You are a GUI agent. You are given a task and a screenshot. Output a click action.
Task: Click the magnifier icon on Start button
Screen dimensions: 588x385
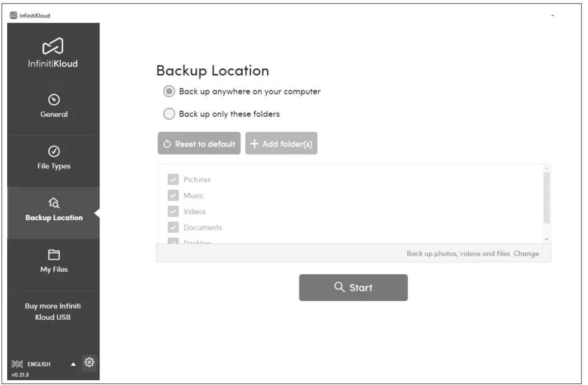tap(339, 287)
